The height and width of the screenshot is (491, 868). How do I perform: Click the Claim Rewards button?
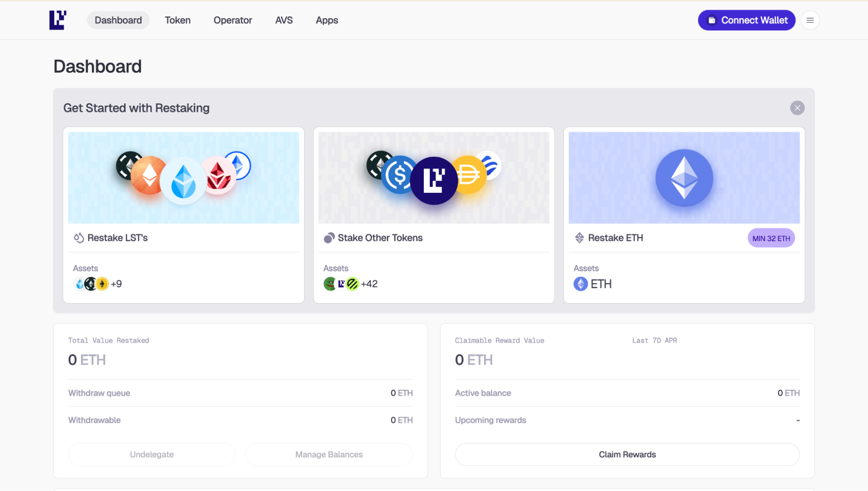click(x=627, y=455)
